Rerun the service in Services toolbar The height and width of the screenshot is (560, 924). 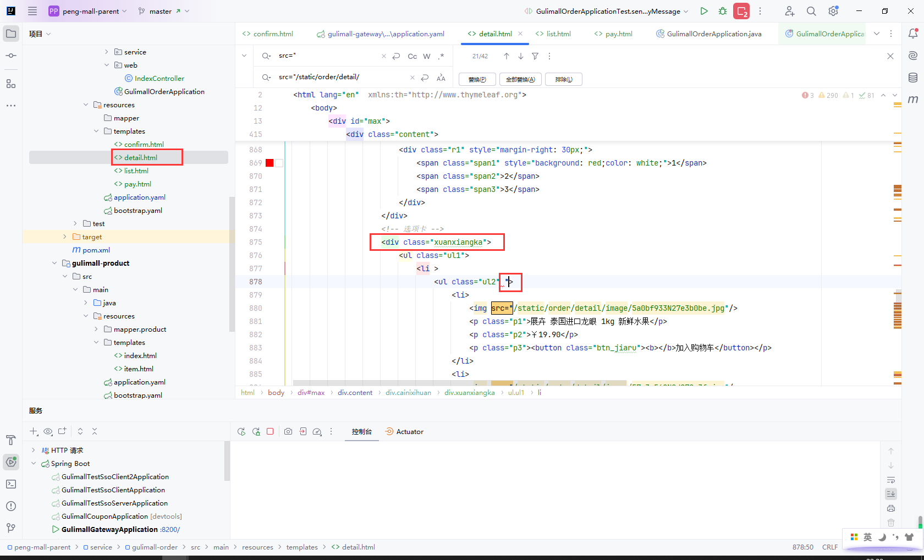click(241, 432)
